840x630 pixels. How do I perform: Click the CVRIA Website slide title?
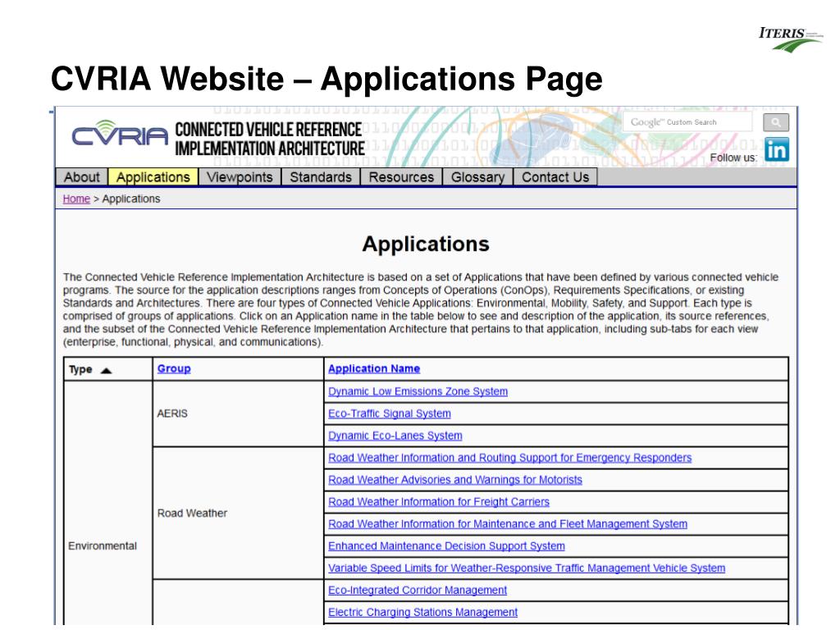pos(326,79)
